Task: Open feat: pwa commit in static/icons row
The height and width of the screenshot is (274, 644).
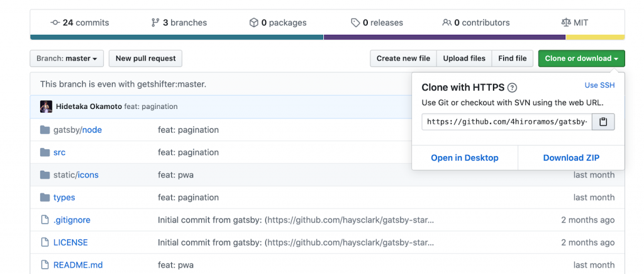Action: [176, 175]
